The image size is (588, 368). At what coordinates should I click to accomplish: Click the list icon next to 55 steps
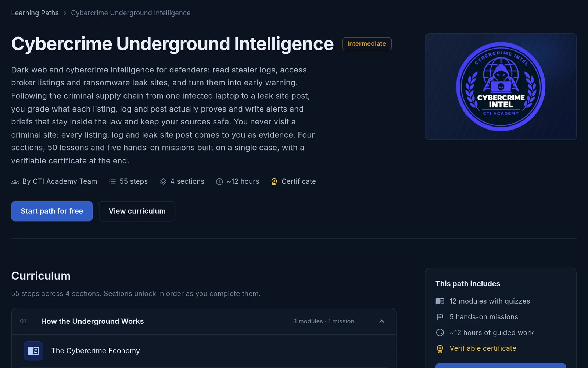[x=112, y=182]
